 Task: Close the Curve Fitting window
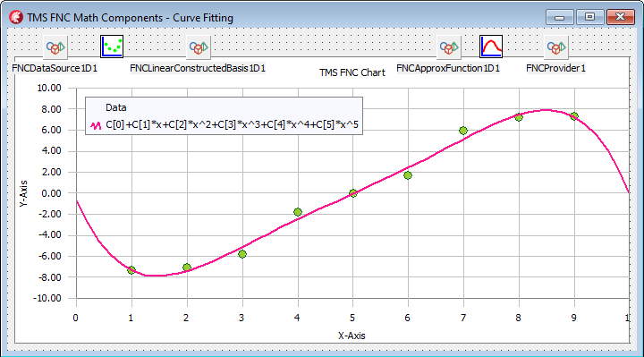tap(620, 17)
